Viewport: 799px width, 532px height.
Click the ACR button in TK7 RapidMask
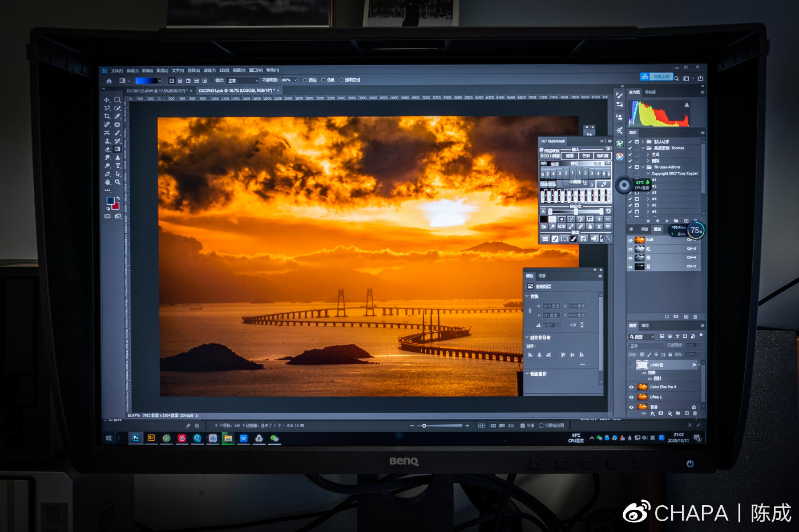point(562,226)
